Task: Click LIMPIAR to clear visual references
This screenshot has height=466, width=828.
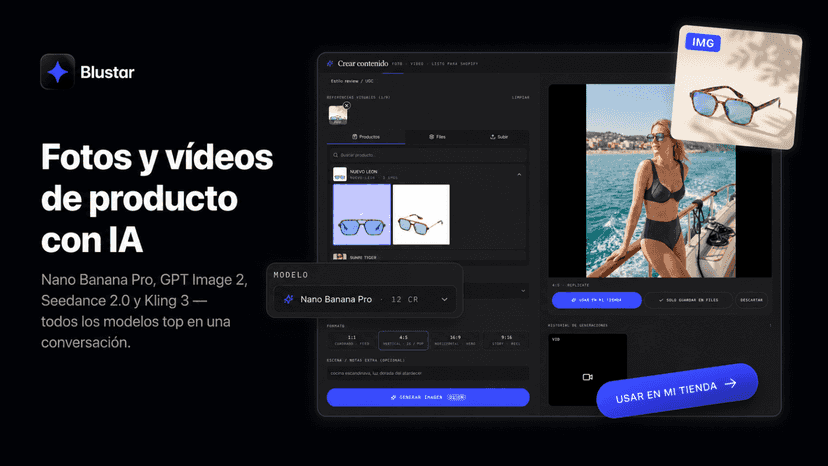Action: coord(520,97)
